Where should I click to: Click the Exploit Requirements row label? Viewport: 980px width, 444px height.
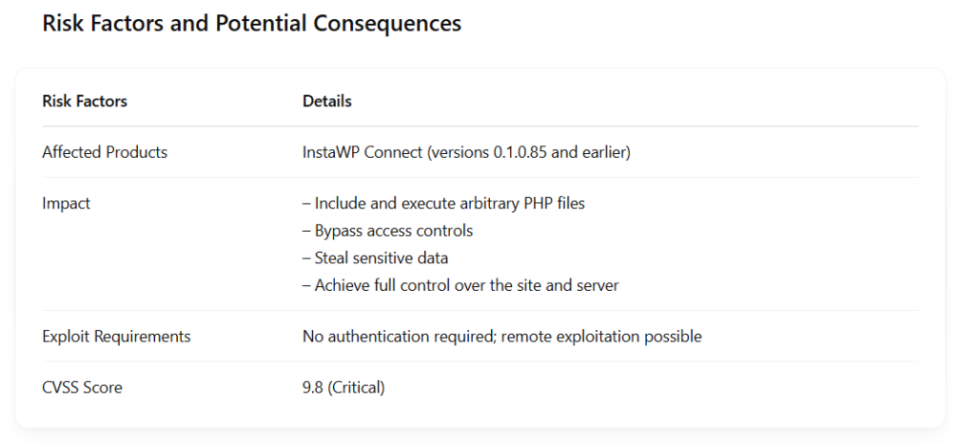coord(116,337)
